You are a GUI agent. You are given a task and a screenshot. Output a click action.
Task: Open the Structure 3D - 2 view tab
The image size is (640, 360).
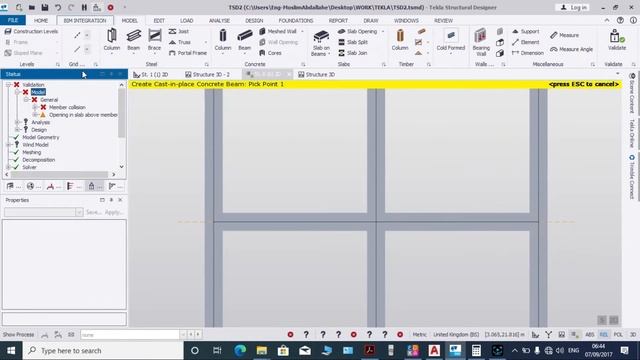[208, 74]
